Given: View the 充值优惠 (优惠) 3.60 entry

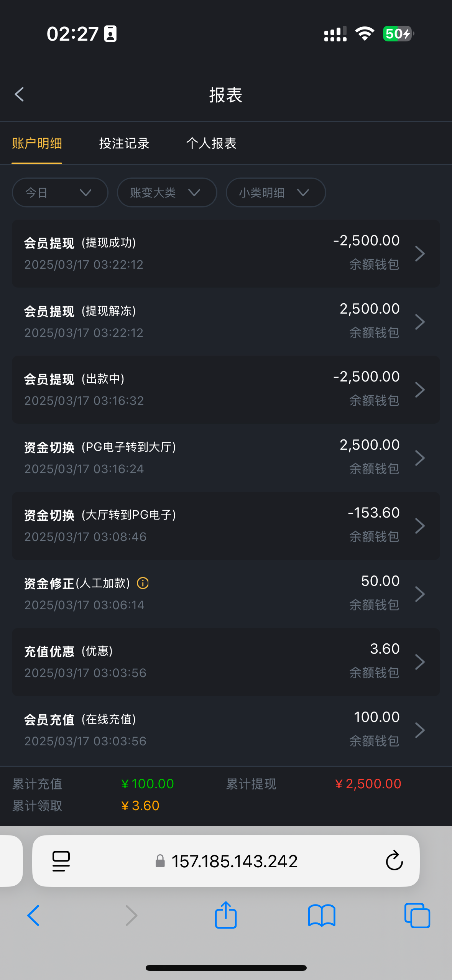Looking at the screenshot, I should point(226,662).
